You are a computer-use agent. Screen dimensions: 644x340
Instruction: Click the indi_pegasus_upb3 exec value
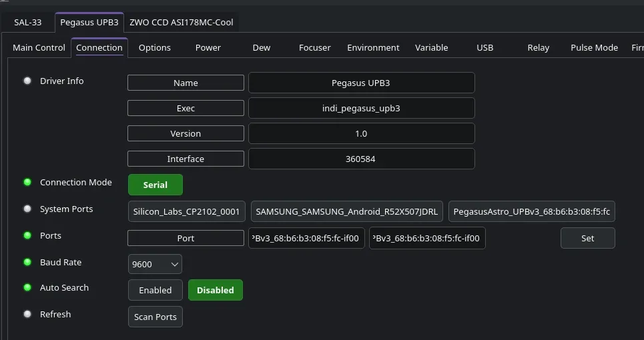[362, 108]
